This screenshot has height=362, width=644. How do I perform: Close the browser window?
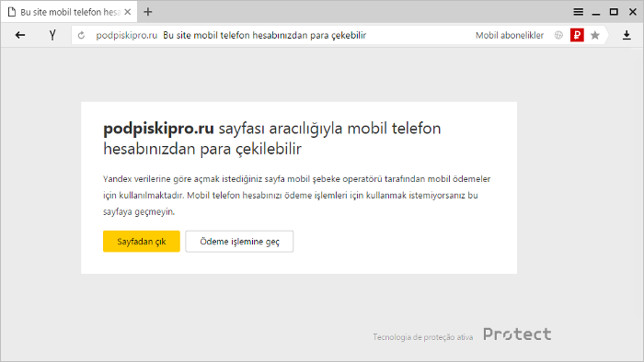coord(633,12)
